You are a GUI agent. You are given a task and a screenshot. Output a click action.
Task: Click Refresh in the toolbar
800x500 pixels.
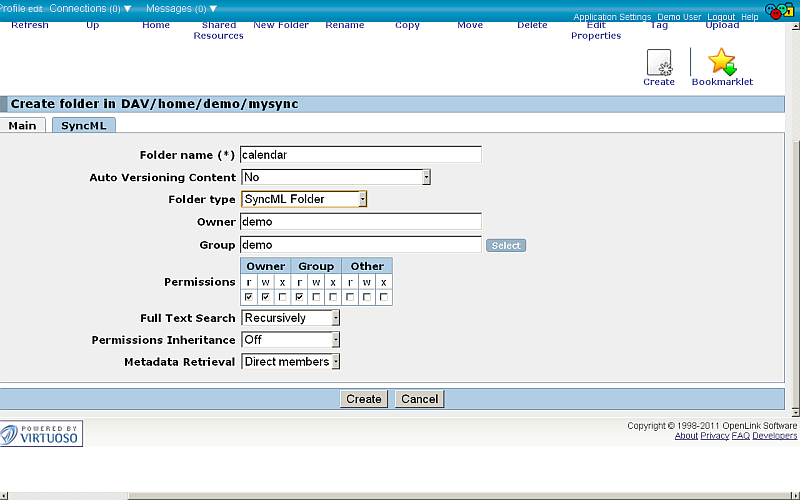29,25
